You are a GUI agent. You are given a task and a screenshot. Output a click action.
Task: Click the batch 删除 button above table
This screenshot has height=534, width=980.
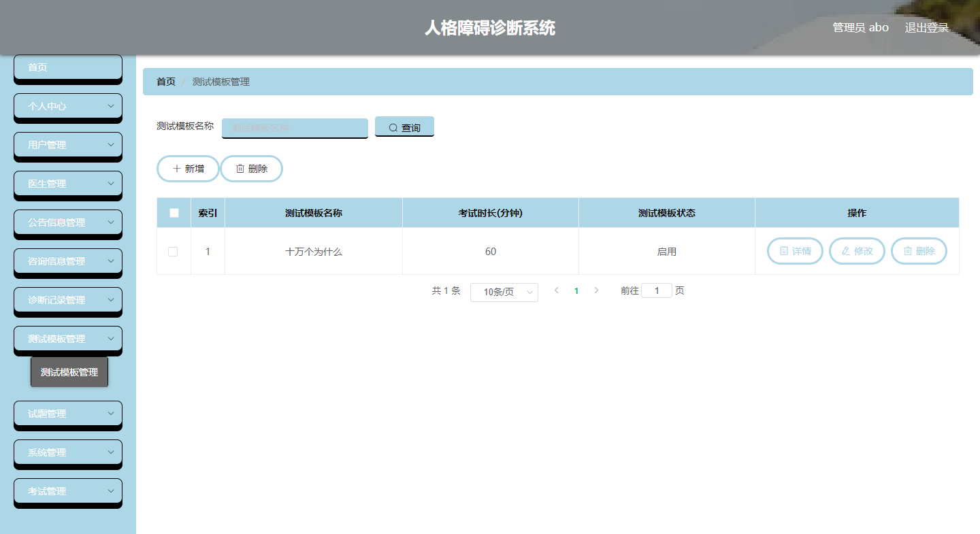252,169
